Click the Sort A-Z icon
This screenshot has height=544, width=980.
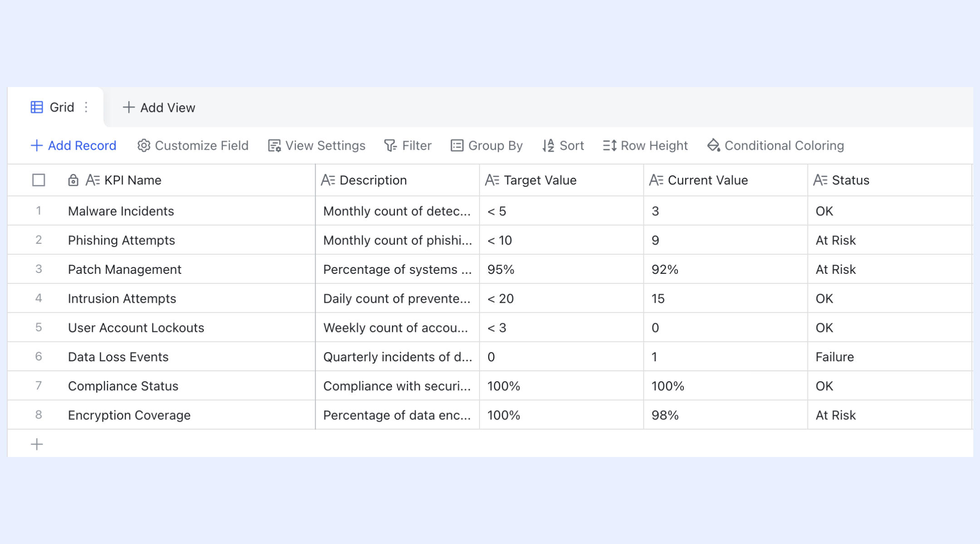pyautogui.click(x=548, y=146)
